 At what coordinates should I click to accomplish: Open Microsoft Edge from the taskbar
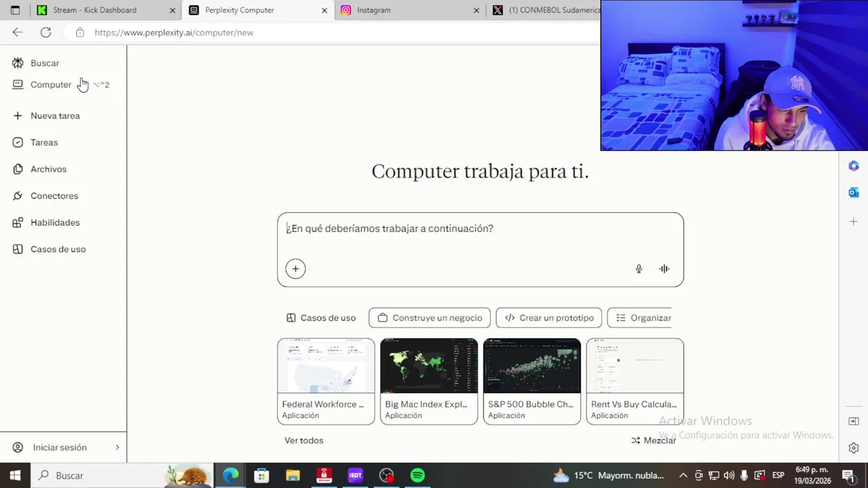pos(231,476)
